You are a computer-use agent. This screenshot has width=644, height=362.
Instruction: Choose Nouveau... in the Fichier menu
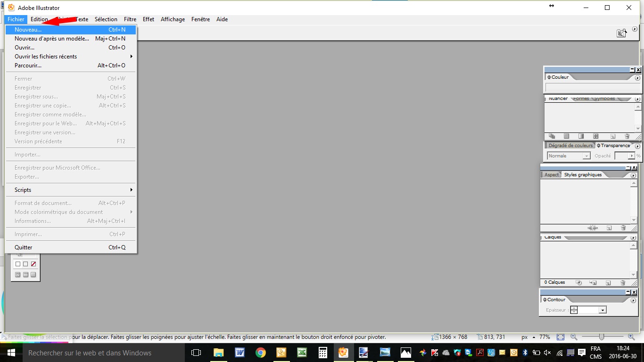point(71,30)
